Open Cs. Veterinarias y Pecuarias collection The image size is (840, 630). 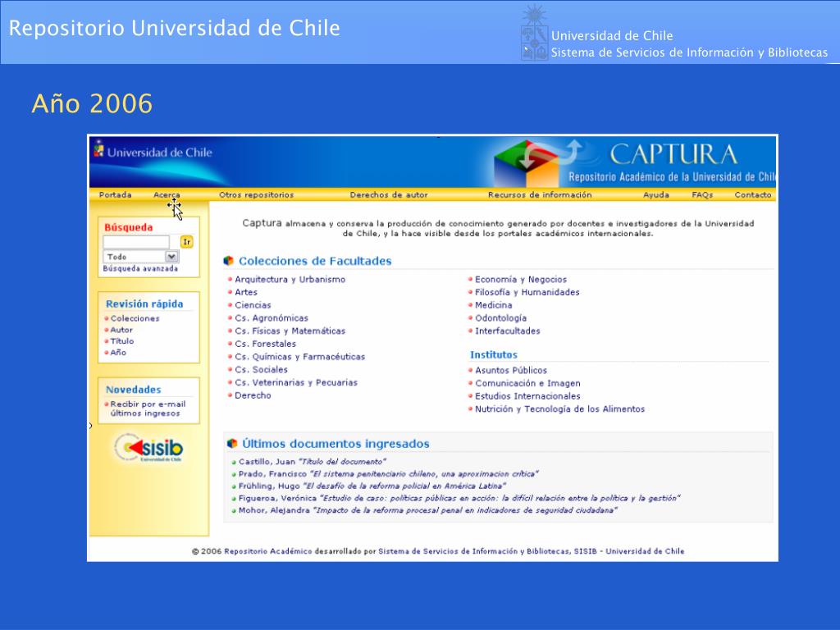[x=295, y=382]
